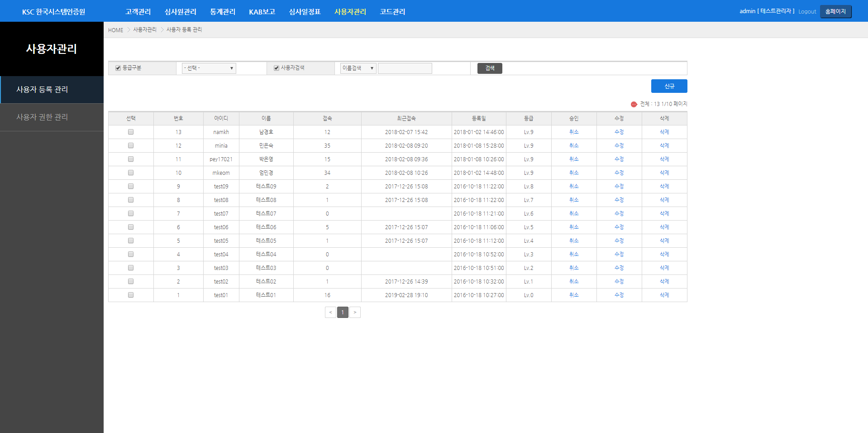Click the previous page arrow in pagination

[x=330, y=312]
